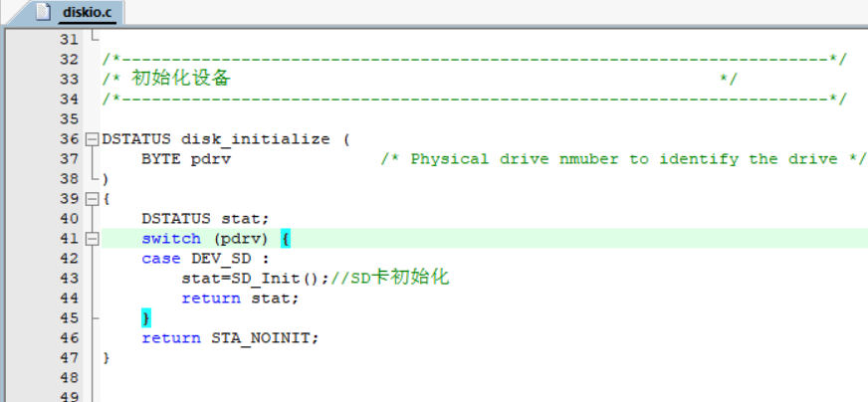Click the BYTE pdrv parameter
Viewport: 868px width, 402px height.
click(186, 159)
